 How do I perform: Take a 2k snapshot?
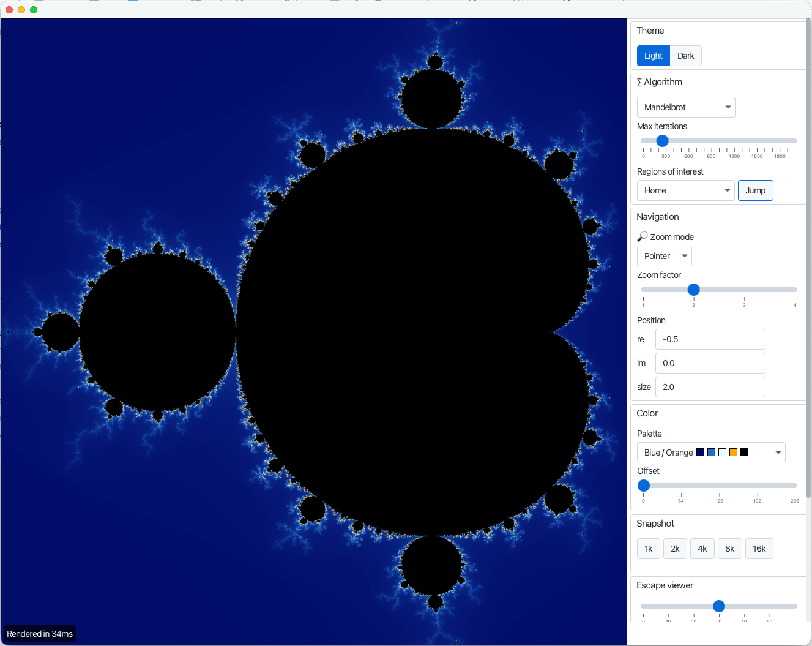tap(675, 549)
